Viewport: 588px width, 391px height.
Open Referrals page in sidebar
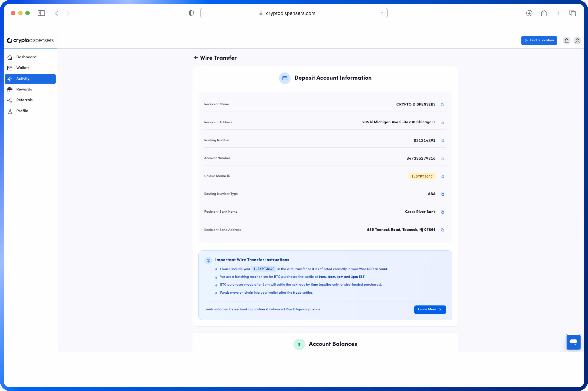(x=24, y=100)
